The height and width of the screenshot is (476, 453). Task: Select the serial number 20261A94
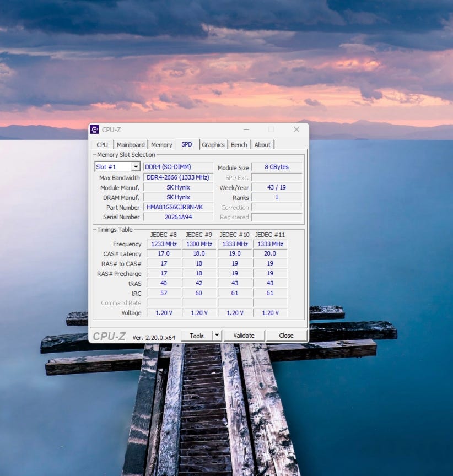tap(178, 217)
